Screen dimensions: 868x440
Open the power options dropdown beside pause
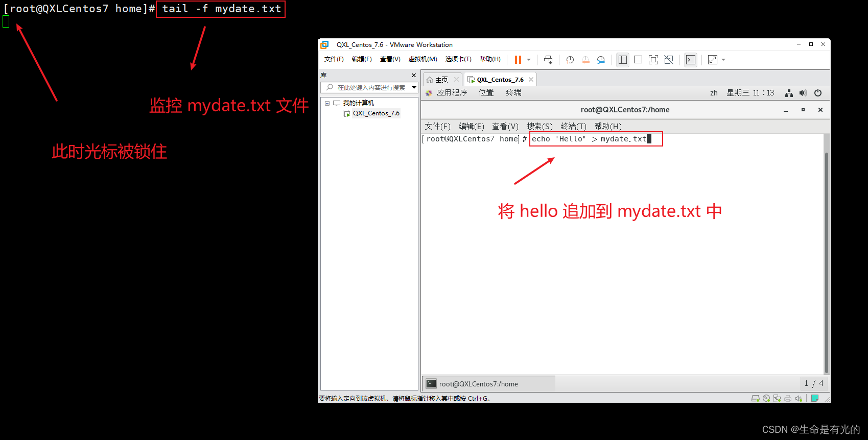click(529, 60)
